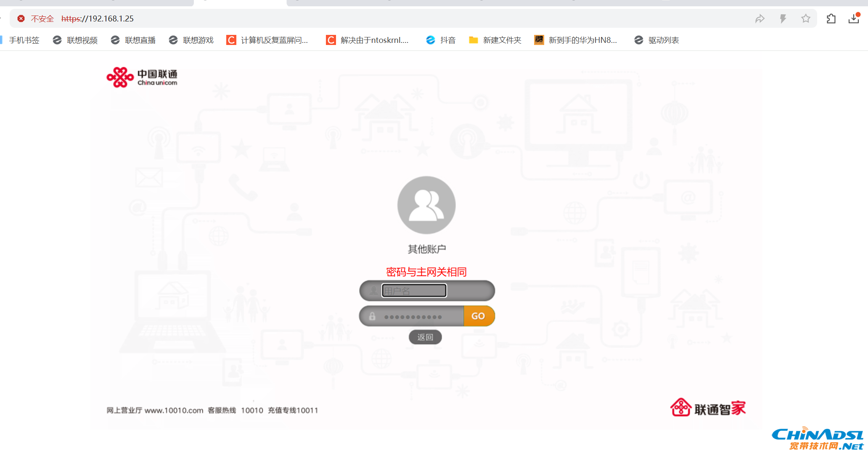The image size is (868, 454).
Task: Click the gray user avatar icon
Action: click(x=426, y=205)
